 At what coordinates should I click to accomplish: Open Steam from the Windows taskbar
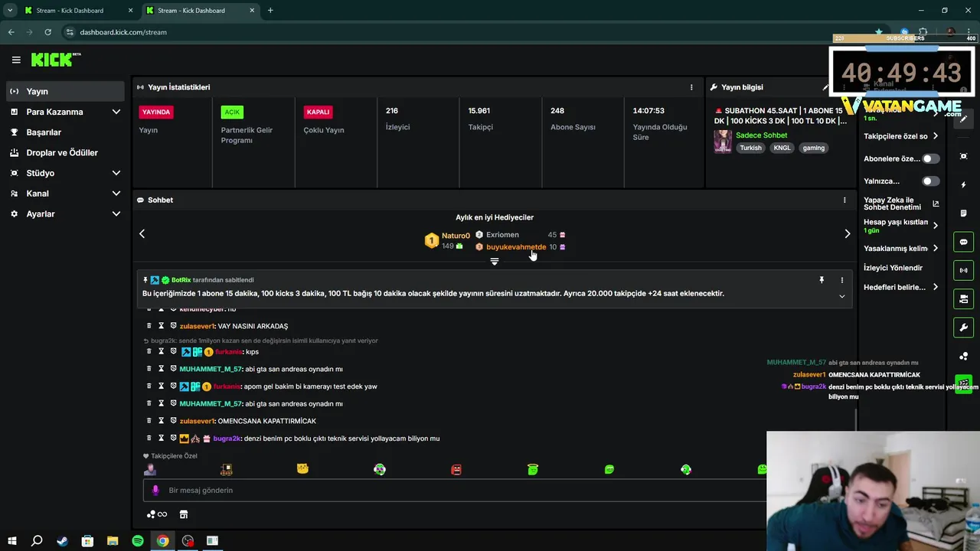(x=62, y=541)
